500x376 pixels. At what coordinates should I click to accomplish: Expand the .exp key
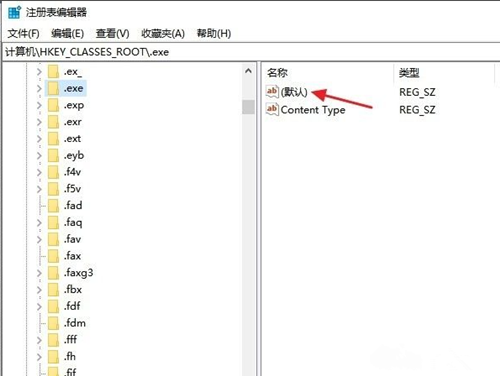pos(39,105)
